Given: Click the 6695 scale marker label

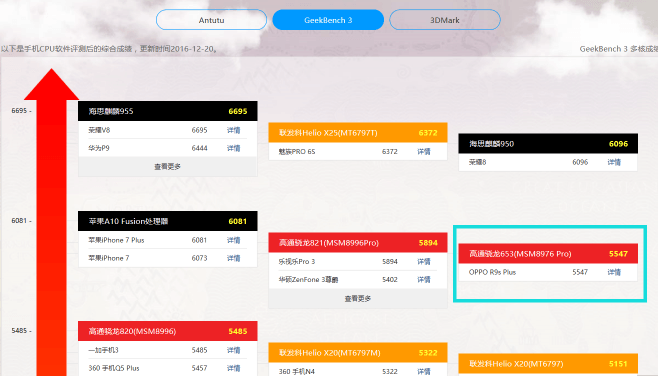Looking at the screenshot, I should (19, 111).
